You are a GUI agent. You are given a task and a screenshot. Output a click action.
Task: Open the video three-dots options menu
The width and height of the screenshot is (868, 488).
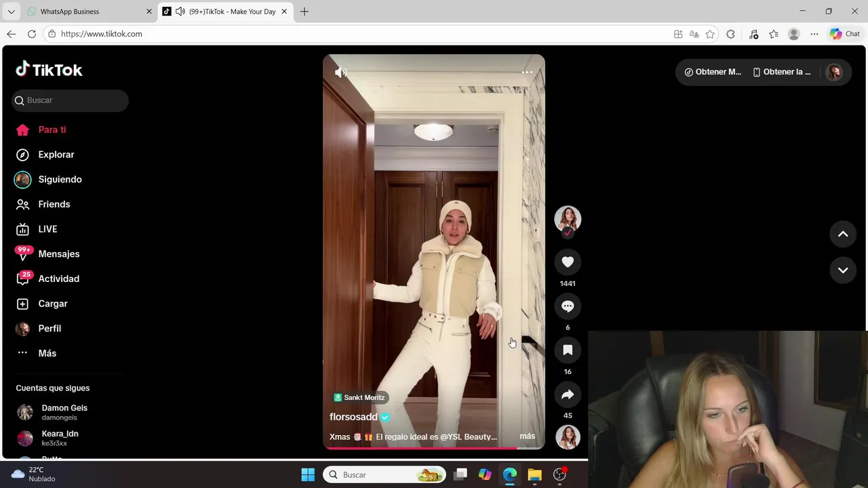pyautogui.click(x=527, y=72)
